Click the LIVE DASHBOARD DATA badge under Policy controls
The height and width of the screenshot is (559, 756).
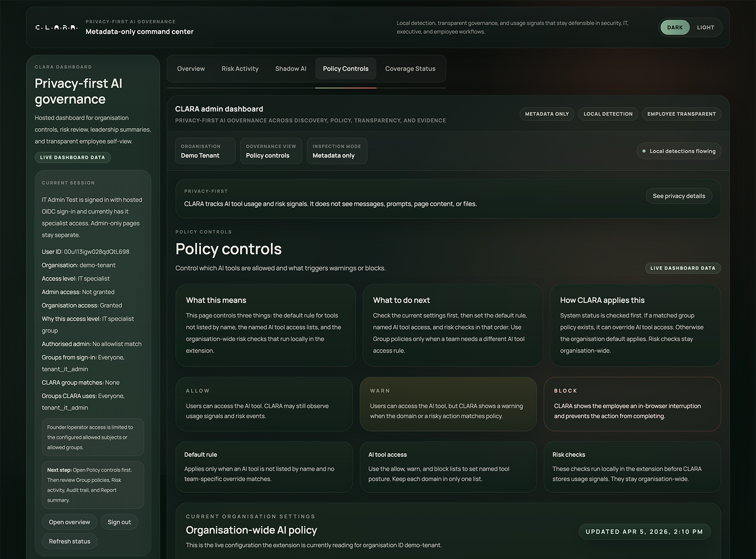(x=682, y=268)
